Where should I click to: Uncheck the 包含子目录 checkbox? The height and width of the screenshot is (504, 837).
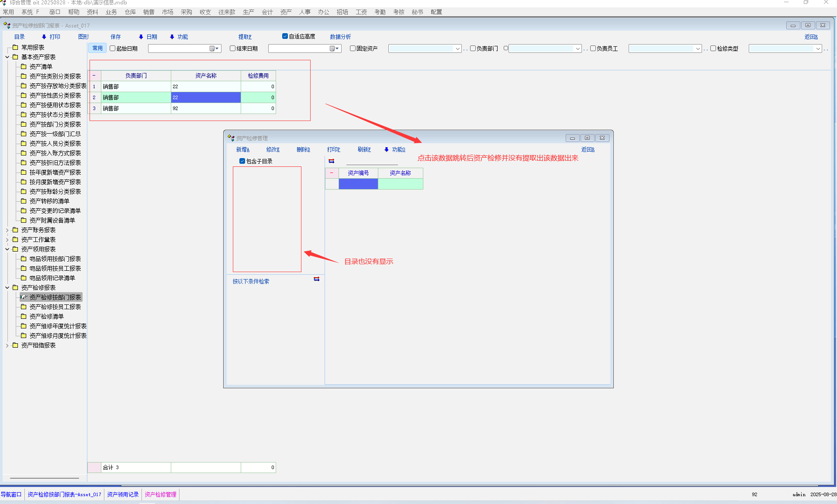click(242, 161)
